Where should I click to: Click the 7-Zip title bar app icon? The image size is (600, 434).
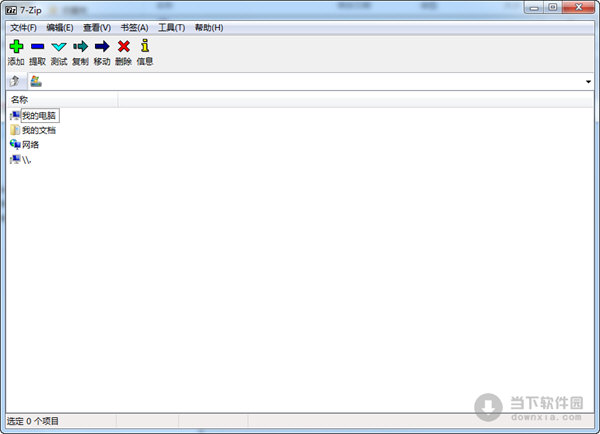11,10
